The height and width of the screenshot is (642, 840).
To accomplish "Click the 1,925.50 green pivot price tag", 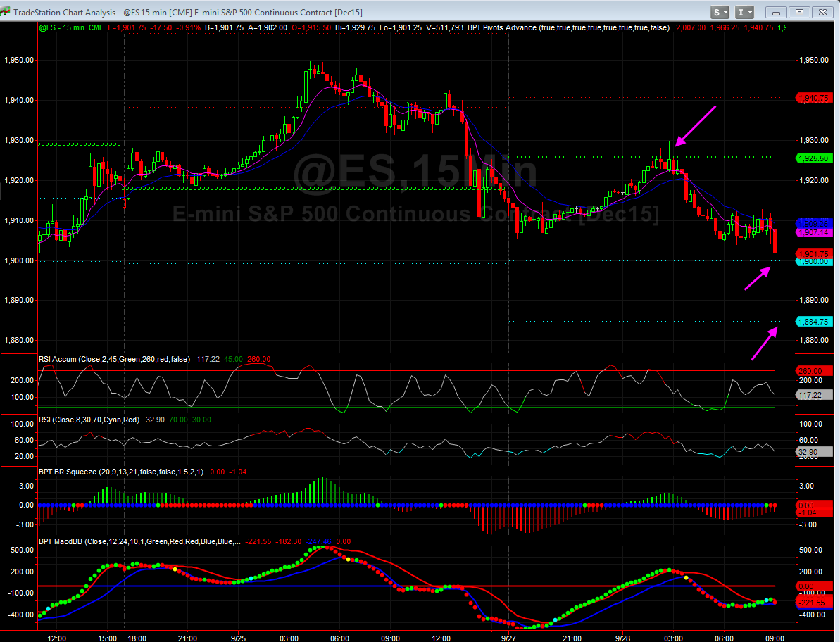I will [814, 158].
